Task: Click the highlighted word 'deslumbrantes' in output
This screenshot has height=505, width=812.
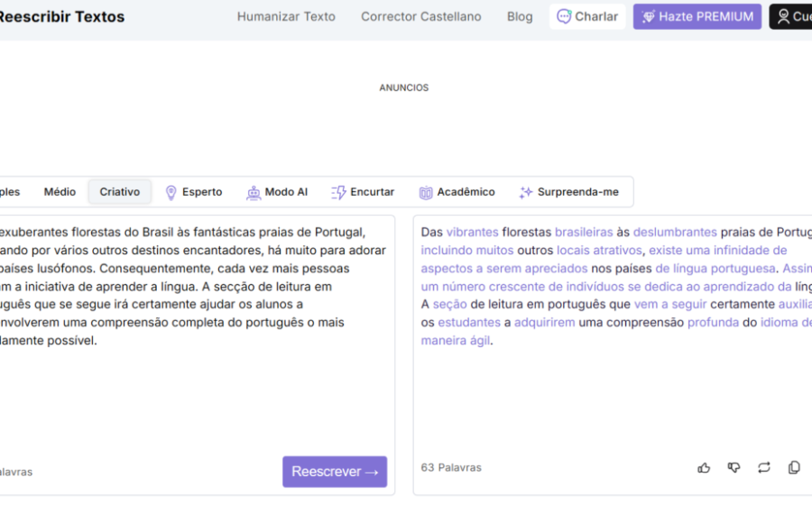Action: pyautogui.click(x=675, y=233)
